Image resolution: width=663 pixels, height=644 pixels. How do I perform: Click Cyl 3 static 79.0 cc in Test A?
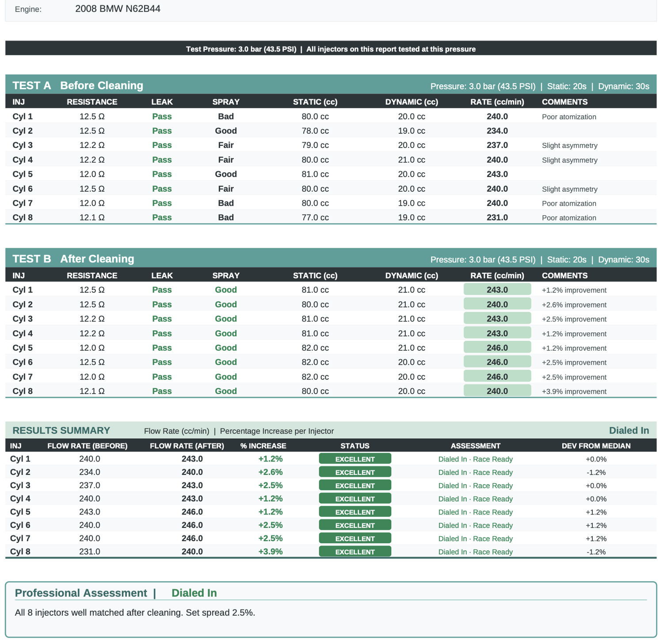[x=315, y=145]
